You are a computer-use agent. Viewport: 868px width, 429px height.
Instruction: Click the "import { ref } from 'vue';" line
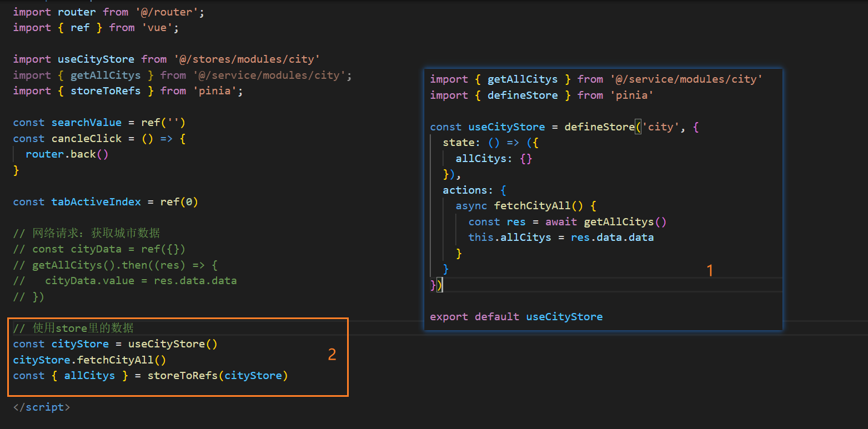96,27
